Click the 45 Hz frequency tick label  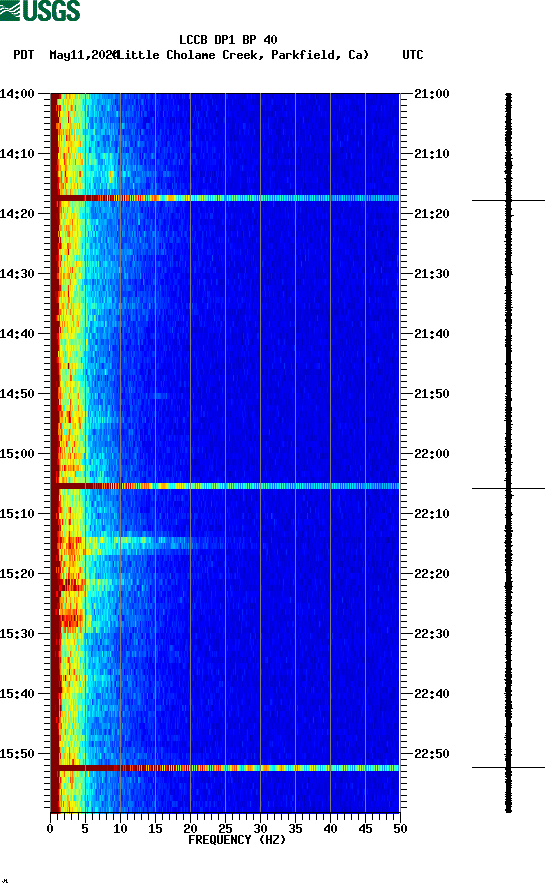[365, 829]
